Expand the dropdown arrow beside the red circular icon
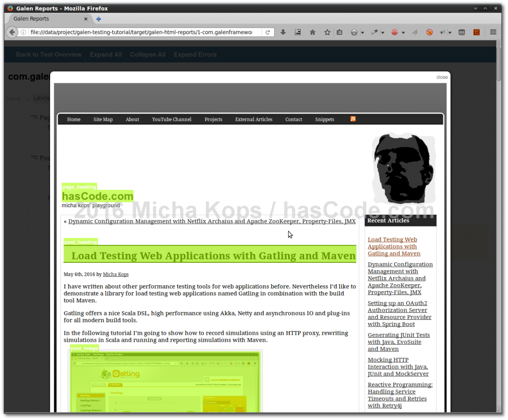The image size is (508, 420). (x=403, y=33)
